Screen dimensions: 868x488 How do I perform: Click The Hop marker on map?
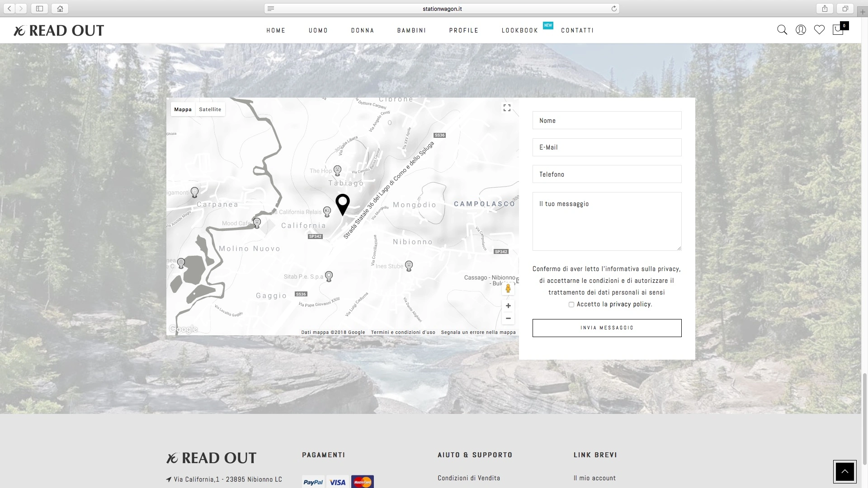tap(337, 170)
